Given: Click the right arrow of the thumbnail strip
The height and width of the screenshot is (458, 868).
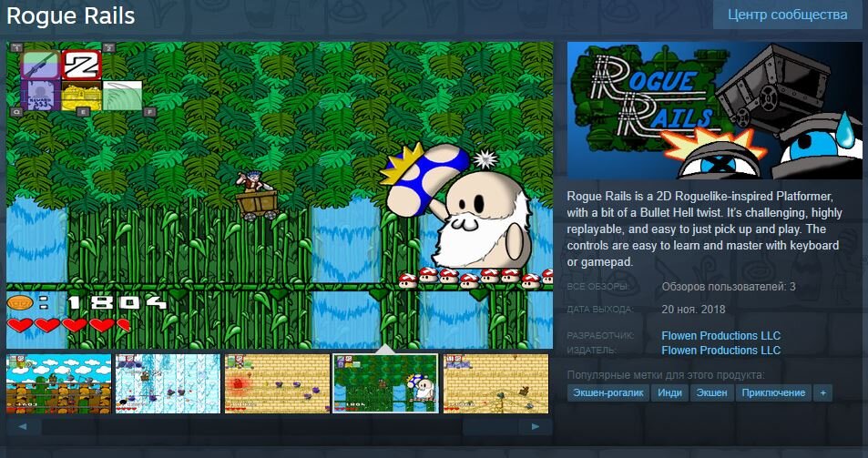Looking at the screenshot, I should (x=536, y=426).
